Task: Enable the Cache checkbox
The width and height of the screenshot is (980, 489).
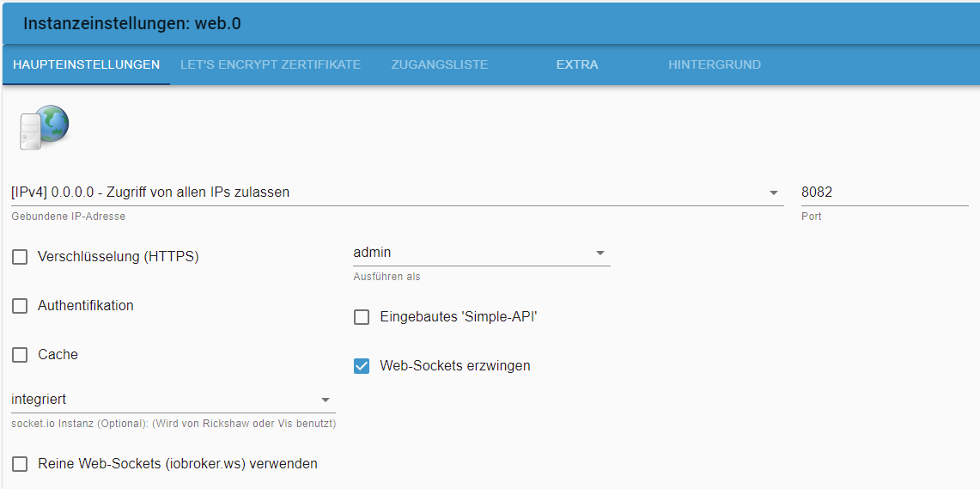Action: pyautogui.click(x=20, y=355)
